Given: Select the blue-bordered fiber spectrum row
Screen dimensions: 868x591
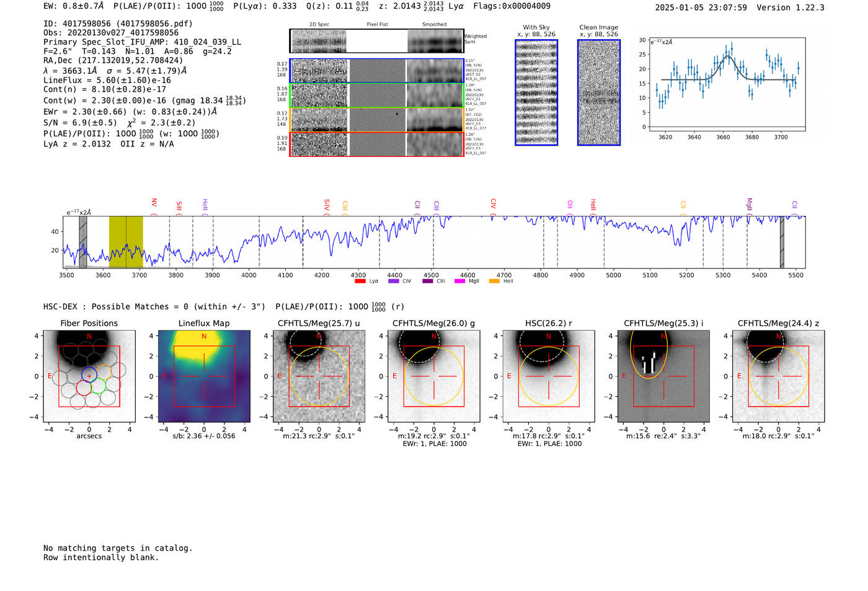Looking at the screenshot, I should pos(377,71).
